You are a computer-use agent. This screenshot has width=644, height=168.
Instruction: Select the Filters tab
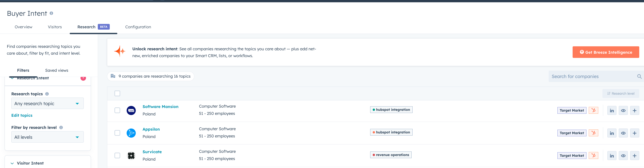pos(23,70)
